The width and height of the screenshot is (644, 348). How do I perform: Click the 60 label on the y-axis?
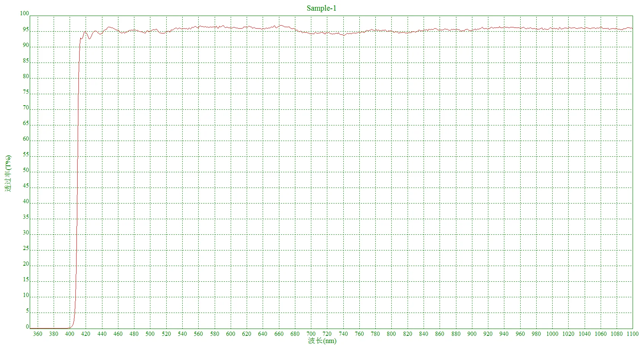[26, 139]
